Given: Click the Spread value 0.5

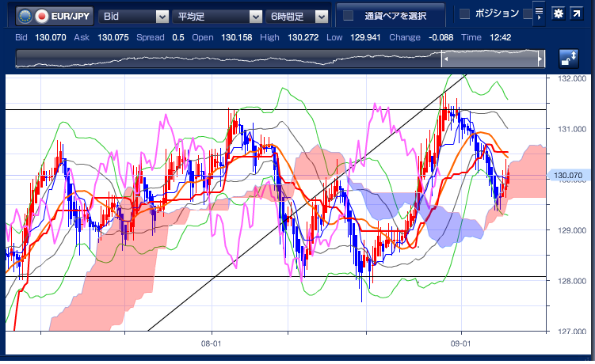Looking at the screenshot, I should tap(178, 37).
